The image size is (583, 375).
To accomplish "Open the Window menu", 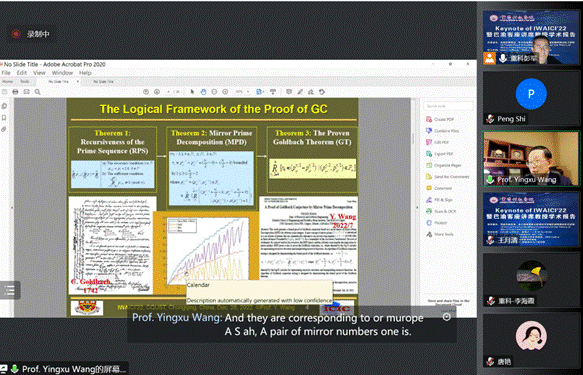I will point(62,73).
